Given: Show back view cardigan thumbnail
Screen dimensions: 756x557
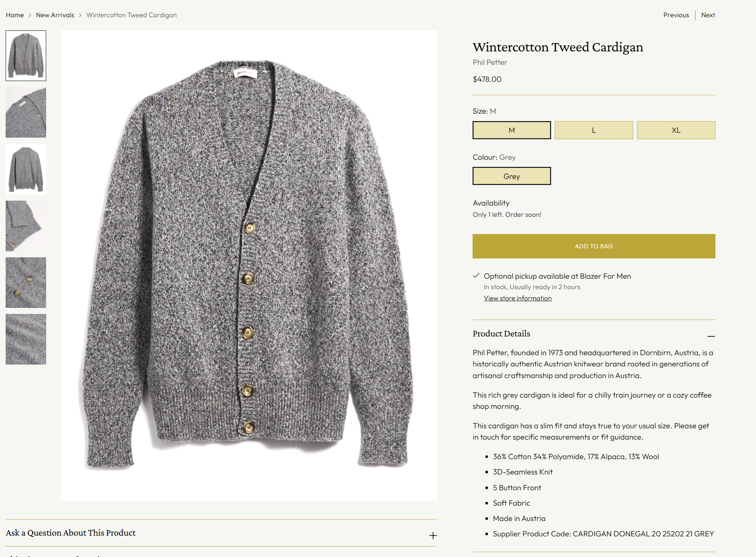Looking at the screenshot, I should [x=26, y=169].
